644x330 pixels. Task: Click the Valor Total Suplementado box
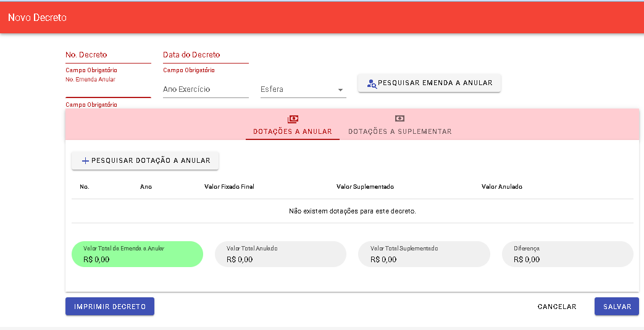tap(424, 254)
